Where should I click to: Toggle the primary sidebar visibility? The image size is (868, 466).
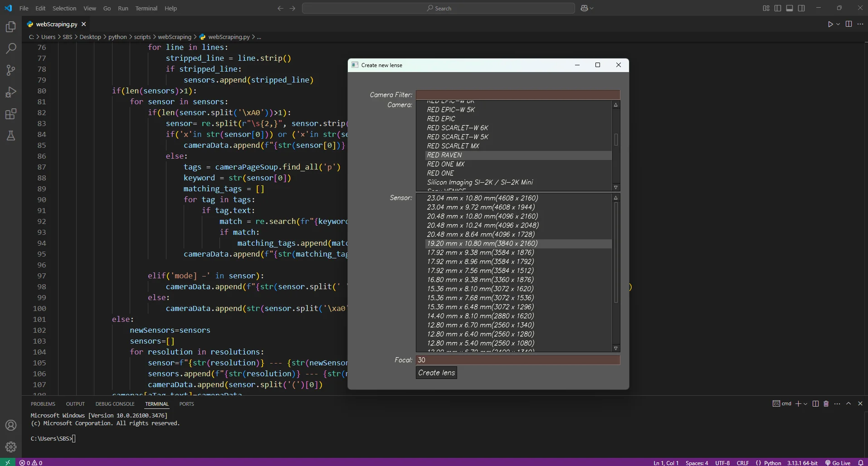(x=777, y=8)
